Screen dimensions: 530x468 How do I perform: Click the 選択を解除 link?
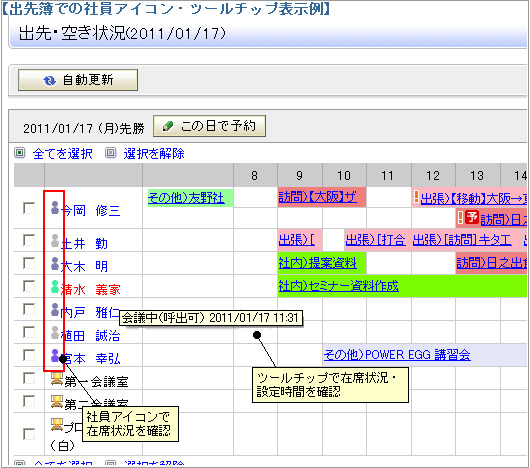tap(154, 153)
